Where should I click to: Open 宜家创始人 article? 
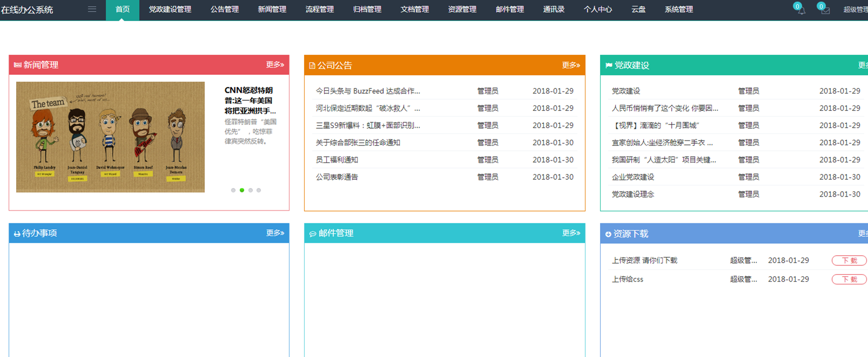click(x=662, y=143)
